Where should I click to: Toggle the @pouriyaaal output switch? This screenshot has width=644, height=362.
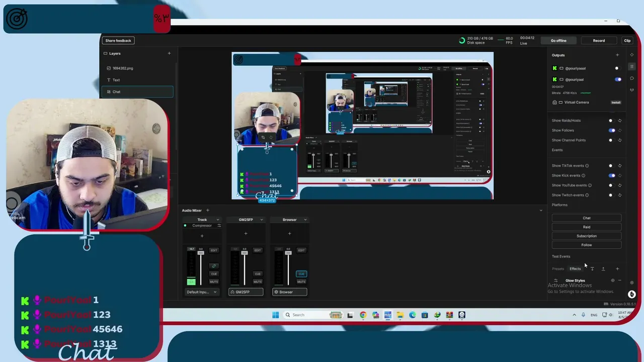coord(618,68)
